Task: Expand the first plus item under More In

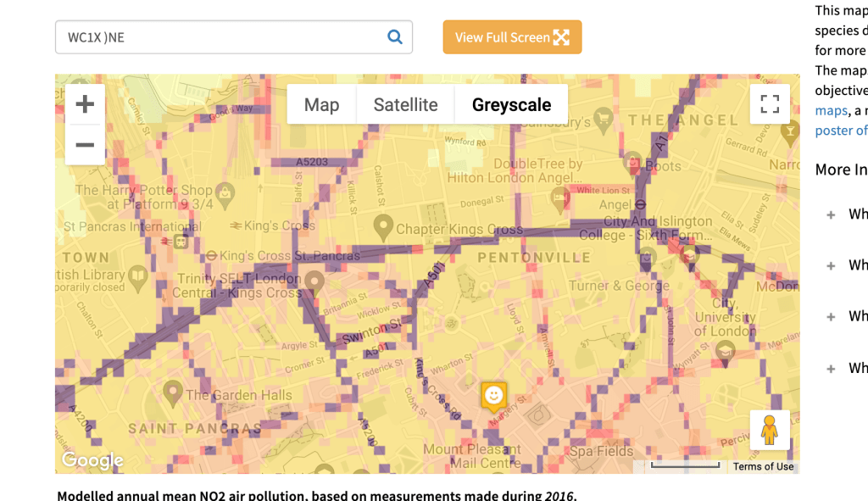Action: coord(831,214)
